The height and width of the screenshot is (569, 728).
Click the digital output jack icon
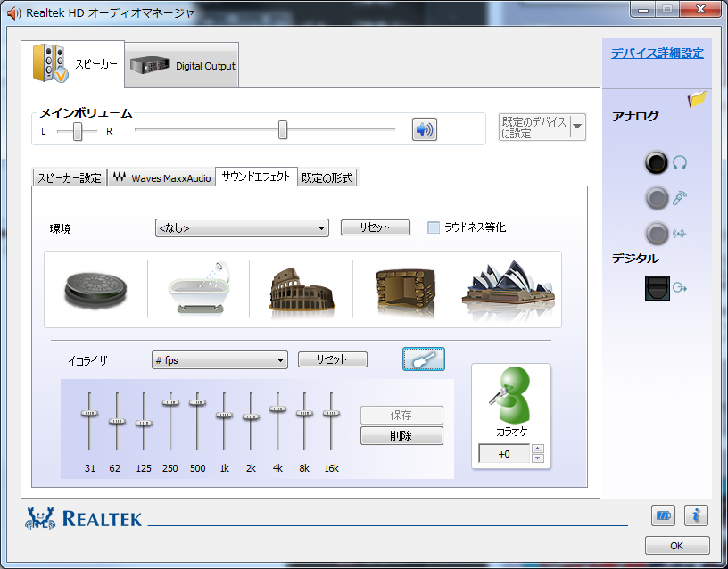click(x=658, y=288)
